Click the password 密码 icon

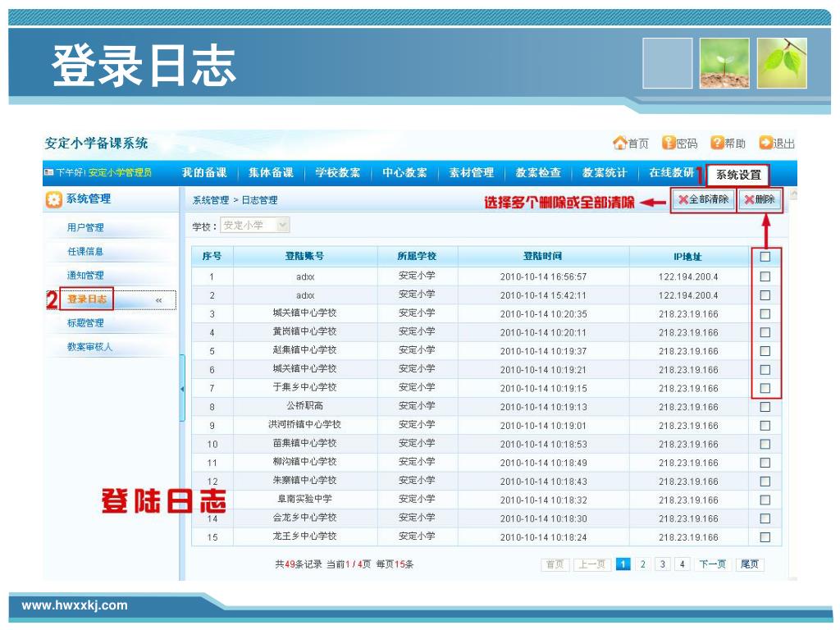[x=669, y=144]
